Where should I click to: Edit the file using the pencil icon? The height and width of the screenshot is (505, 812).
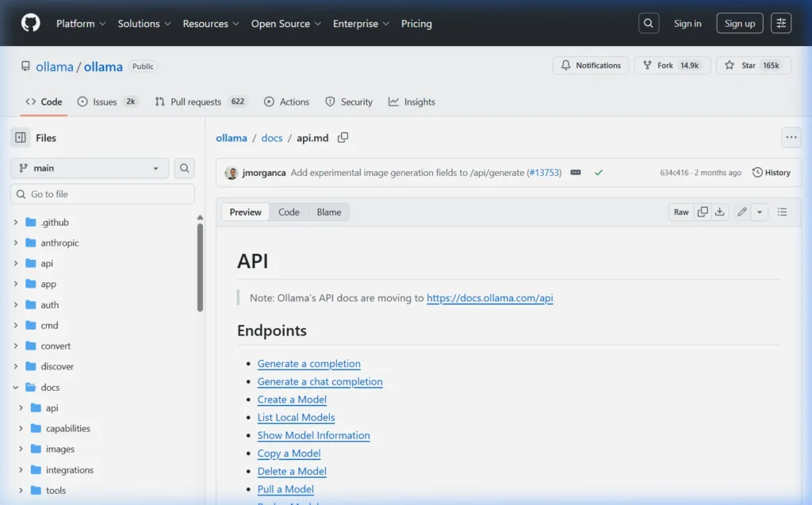741,212
